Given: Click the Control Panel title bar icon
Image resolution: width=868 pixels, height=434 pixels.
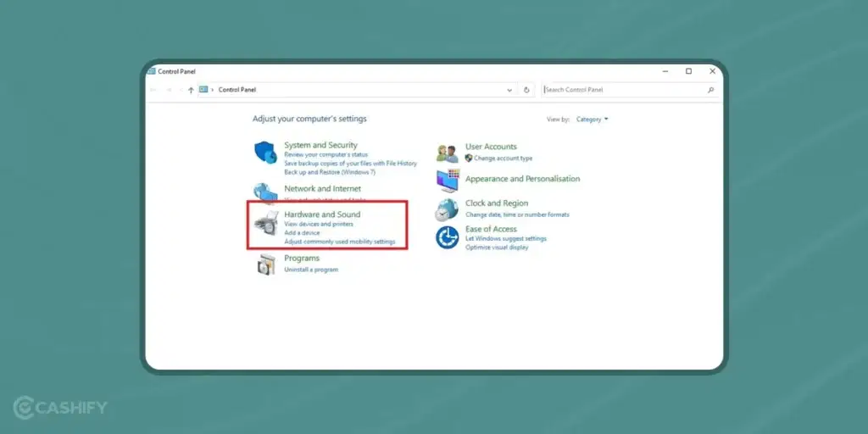Looking at the screenshot, I should (x=151, y=71).
